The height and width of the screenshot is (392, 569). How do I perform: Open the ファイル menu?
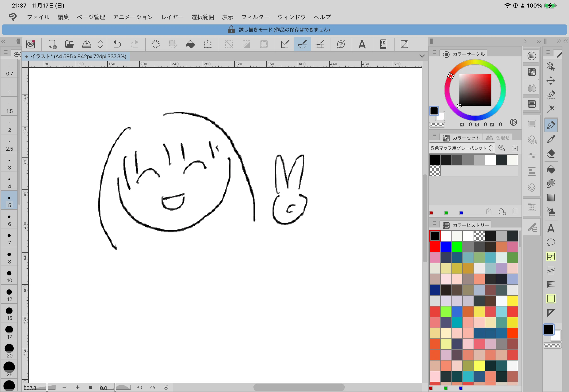(38, 17)
